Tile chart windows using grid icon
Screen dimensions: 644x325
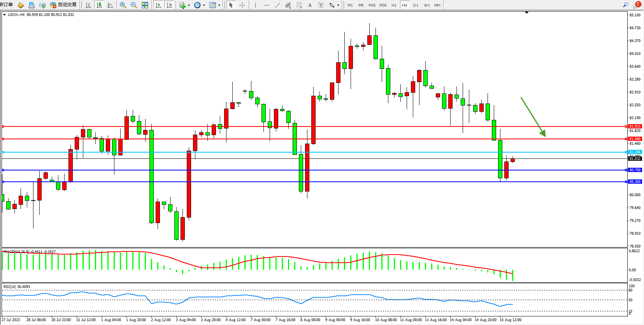tap(145, 5)
